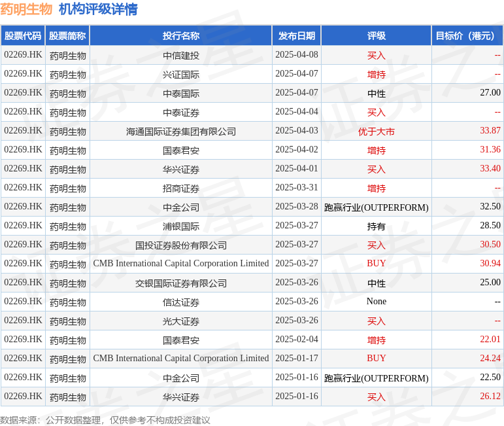The height and width of the screenshot is (426, 504).
Task: Select the 中泰国际 bank name cell
Action: pos(181,94)
